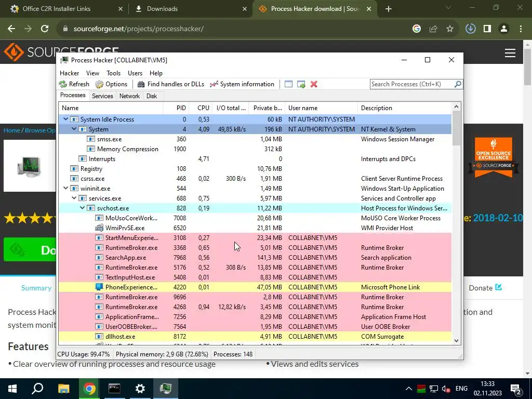Click the SearchApp.exe process icon
This screenshot has height=399, width=532.
99,258
